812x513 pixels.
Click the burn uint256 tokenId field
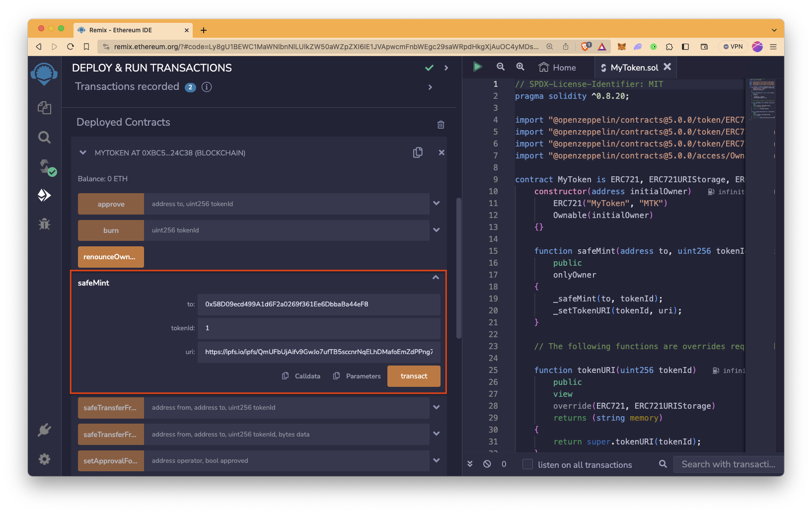coord(287,230)
